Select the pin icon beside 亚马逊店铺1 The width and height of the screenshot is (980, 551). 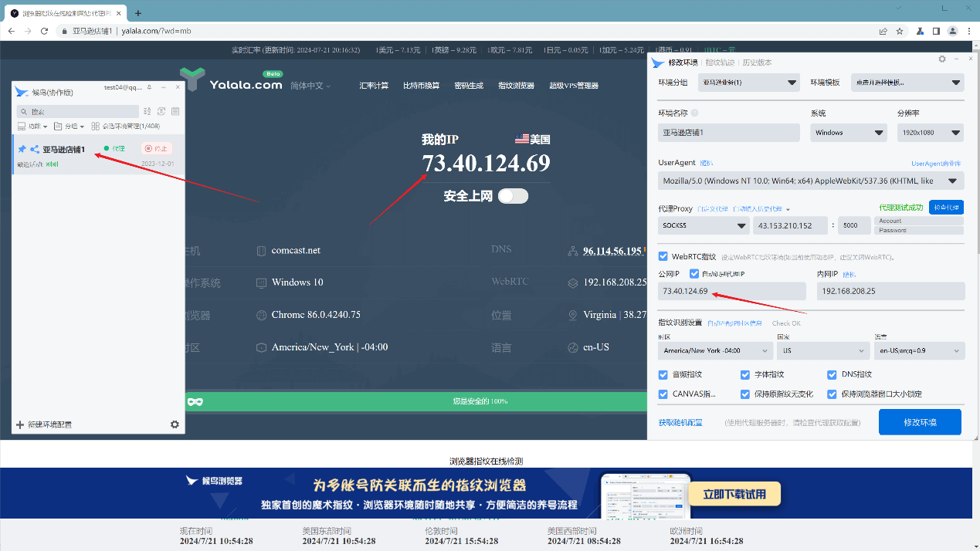point(22,149)
